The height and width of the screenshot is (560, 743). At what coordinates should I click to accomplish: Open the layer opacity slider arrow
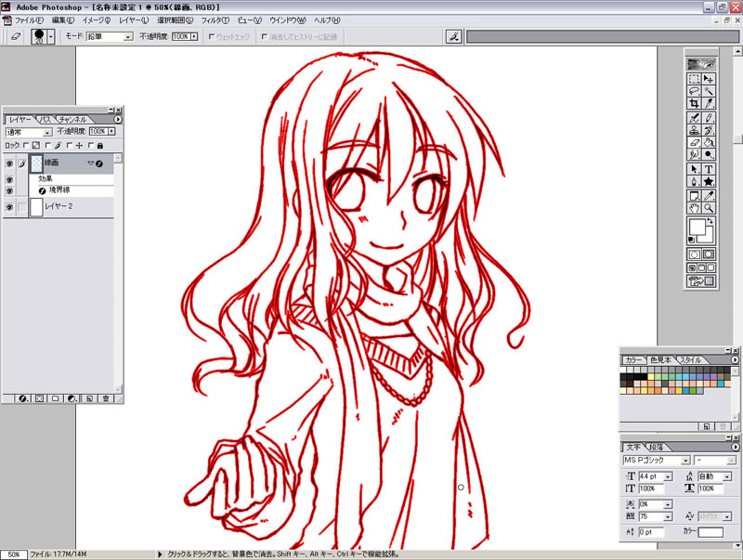[111, 131]
